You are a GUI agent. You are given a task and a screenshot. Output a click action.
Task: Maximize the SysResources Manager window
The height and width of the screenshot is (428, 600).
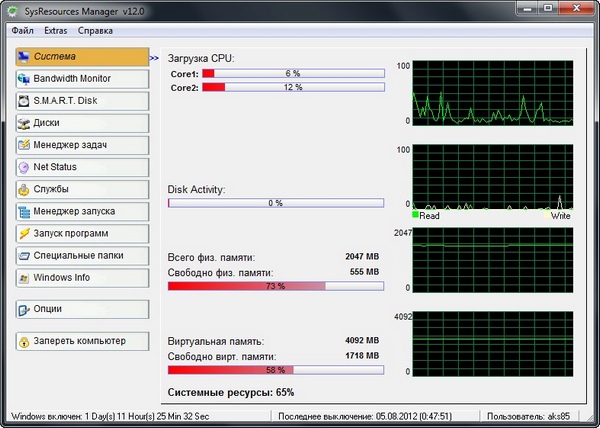[548, 8]
